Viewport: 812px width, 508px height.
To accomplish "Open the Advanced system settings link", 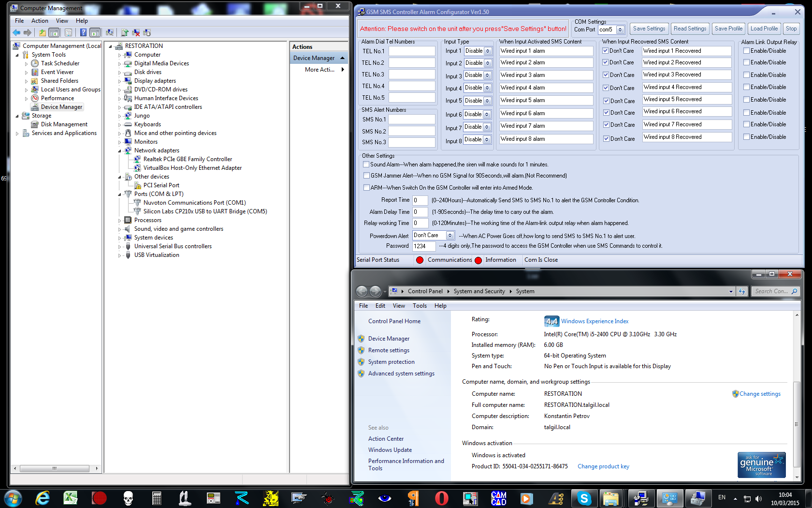I will coord(401,374).
